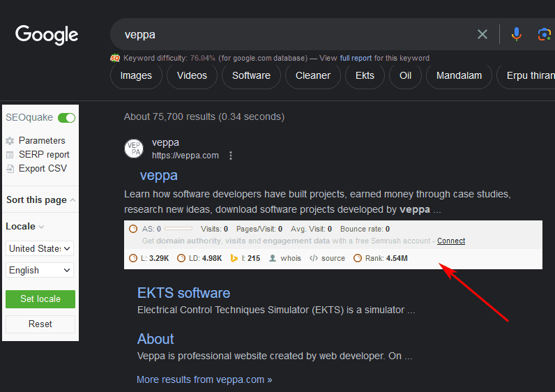Open SERP report label

[x=44, y=155]
